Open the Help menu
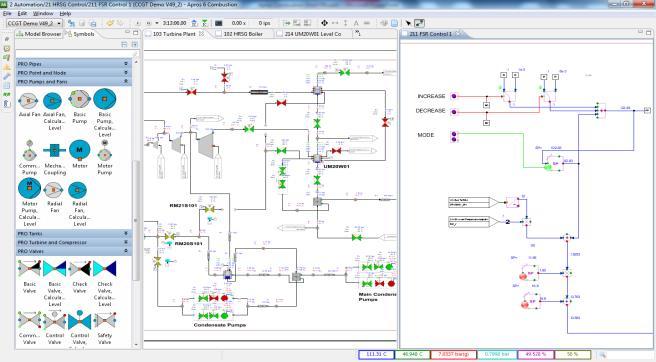Screen dimensions: 656x362 click(x=65, y=13)
